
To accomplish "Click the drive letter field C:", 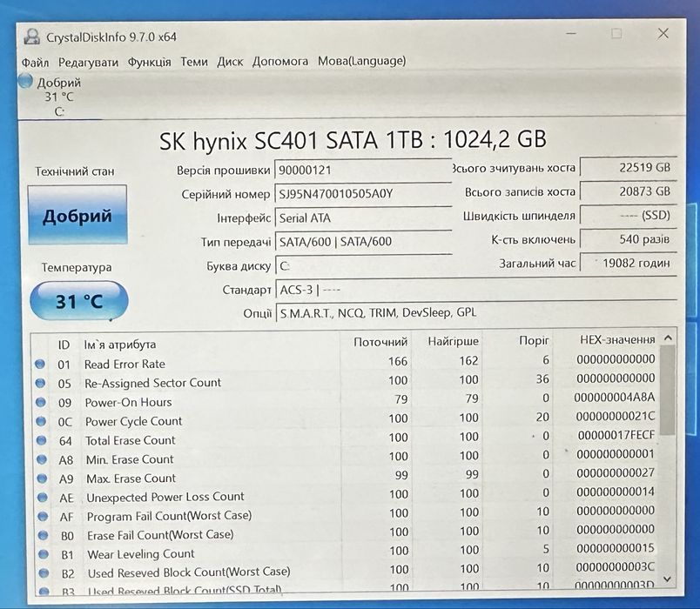I will click(x=363, y=266).
